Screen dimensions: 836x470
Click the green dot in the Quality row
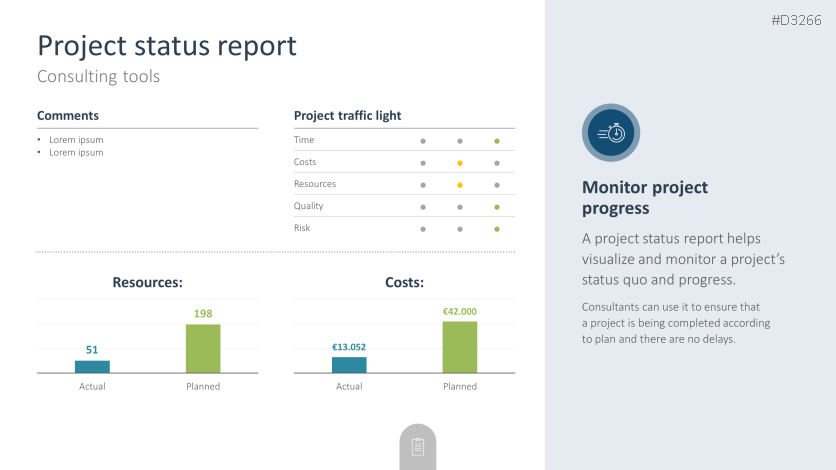[x=497, y=207]
